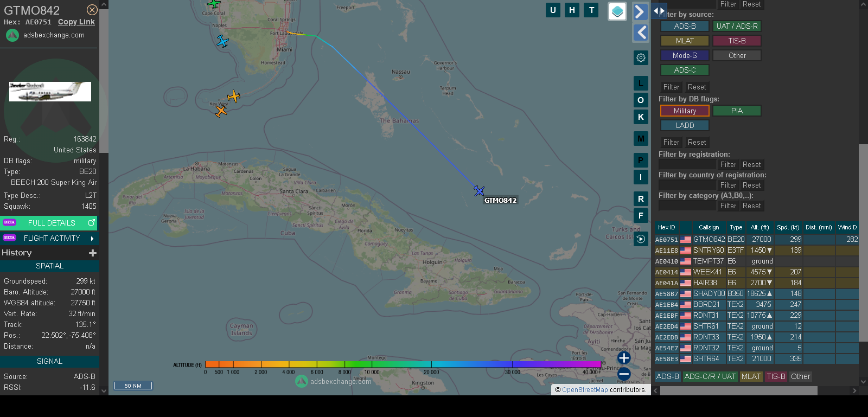The width and height of the screenshot is (868, 417).
Task: Toggle the Mode-S source filter
Action: pos(685,55)
